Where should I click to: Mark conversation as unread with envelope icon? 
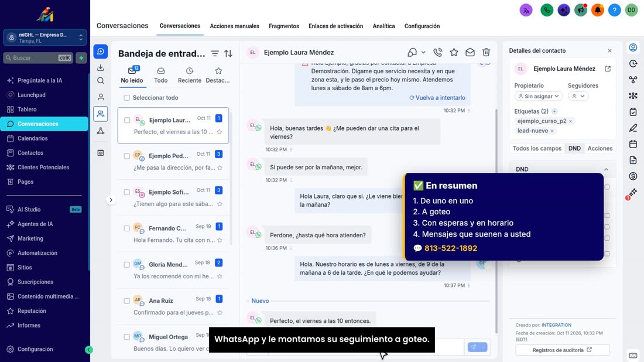click(470, 52)
